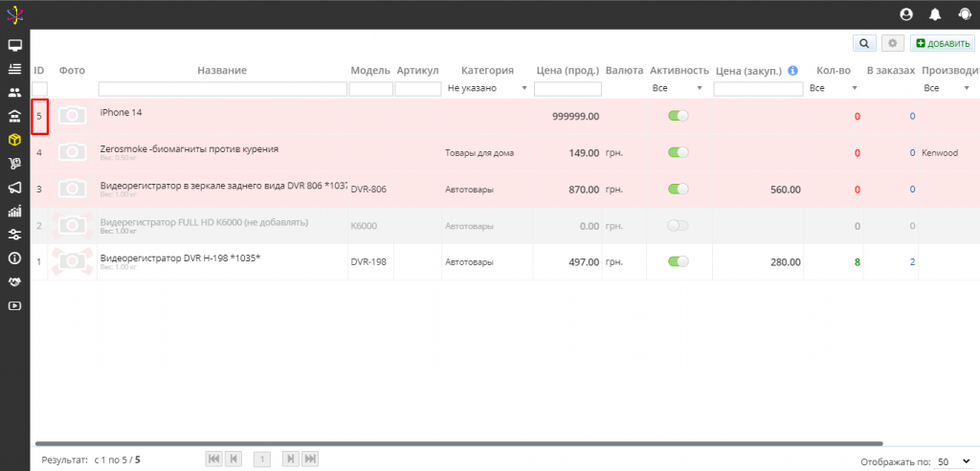This screenshot has width=980, height=471.
Task: Open the info circle sidebar icon
Action: coord(15,258)
